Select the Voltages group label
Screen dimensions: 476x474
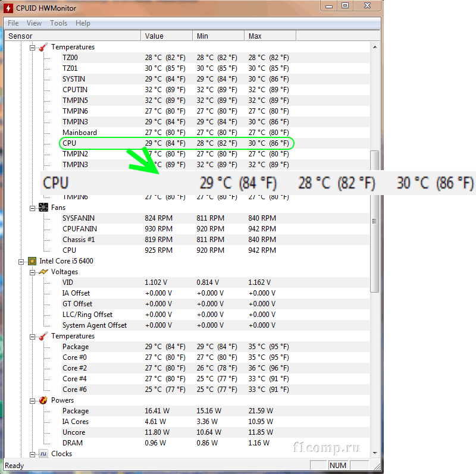(x=64, y=272)
